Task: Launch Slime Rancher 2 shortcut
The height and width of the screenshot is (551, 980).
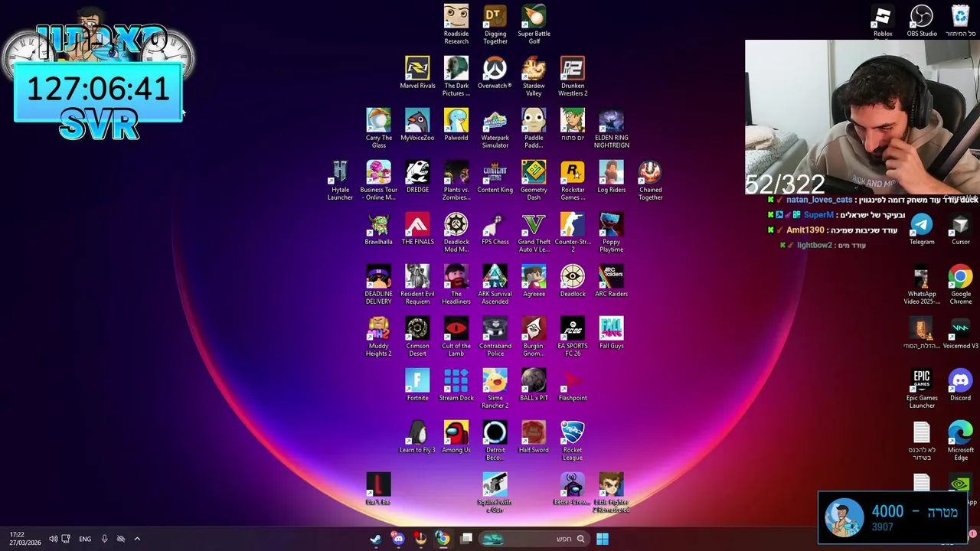Action: [495, 389]
